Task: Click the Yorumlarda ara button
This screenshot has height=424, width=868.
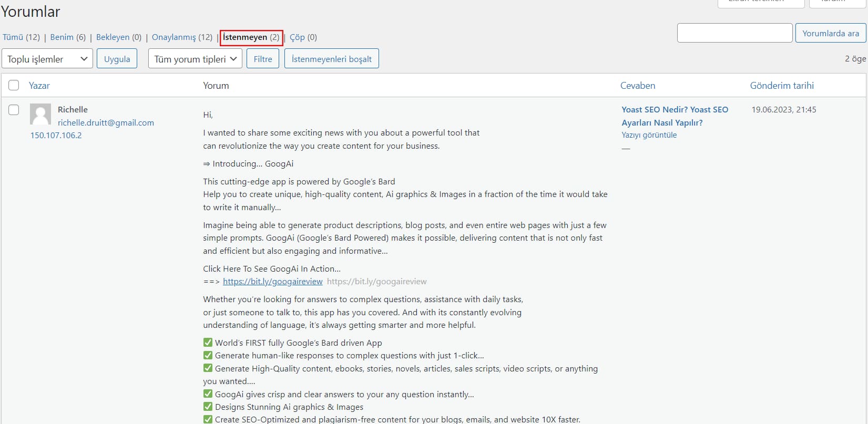Action: (x=831, y=33)
